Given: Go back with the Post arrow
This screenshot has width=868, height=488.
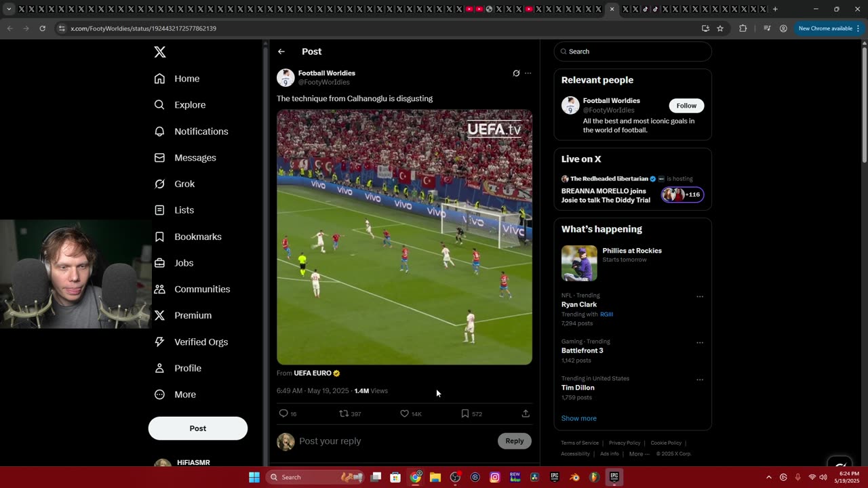Looking at the screenshot, I should 281,52.
